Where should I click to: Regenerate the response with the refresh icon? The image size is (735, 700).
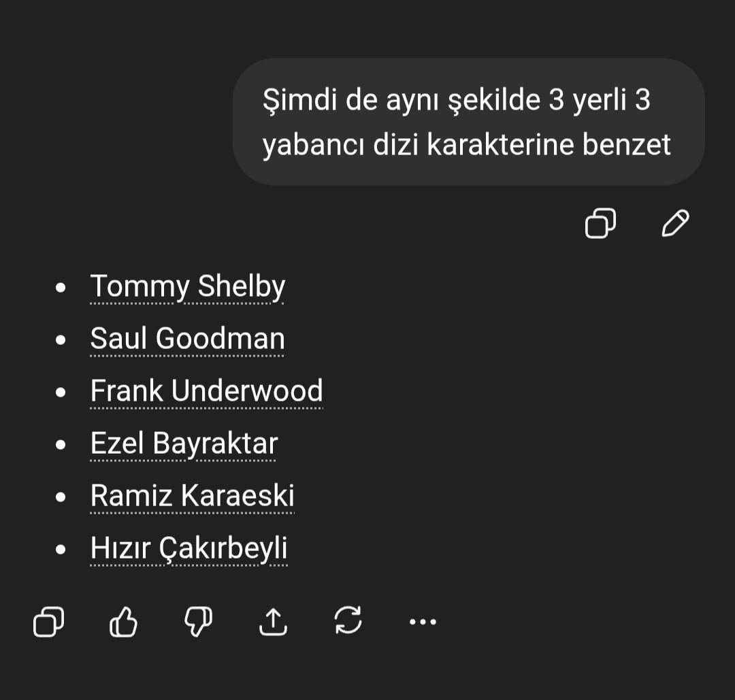pyautogui.click(x=348, y=621)
